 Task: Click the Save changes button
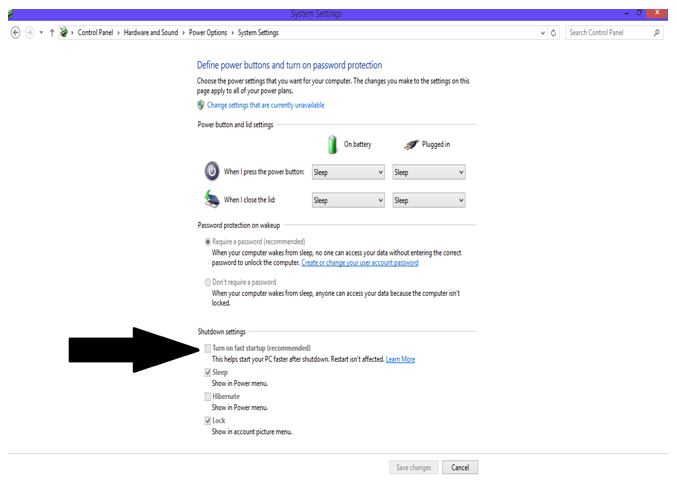(413, 467)
